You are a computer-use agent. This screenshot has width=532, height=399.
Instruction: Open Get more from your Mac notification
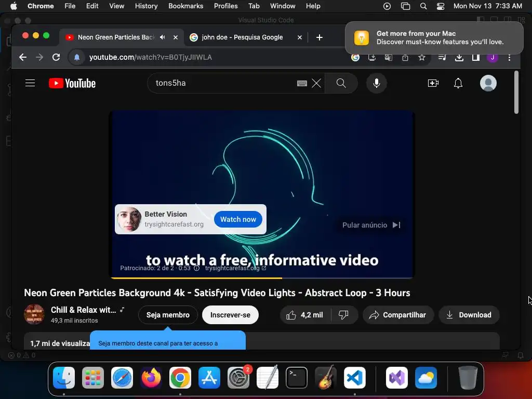click(x=434, y=37)
